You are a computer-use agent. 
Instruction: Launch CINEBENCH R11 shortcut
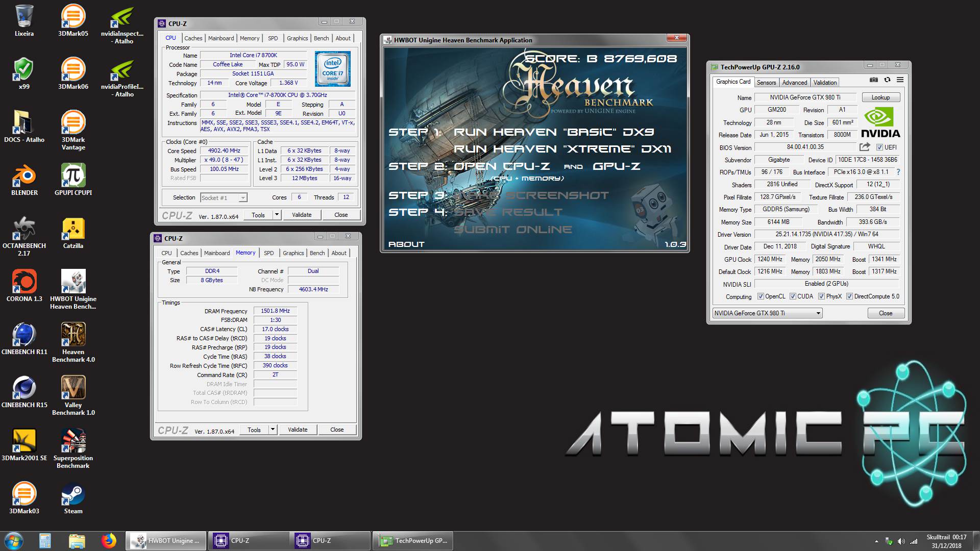[x=24, y=339]
